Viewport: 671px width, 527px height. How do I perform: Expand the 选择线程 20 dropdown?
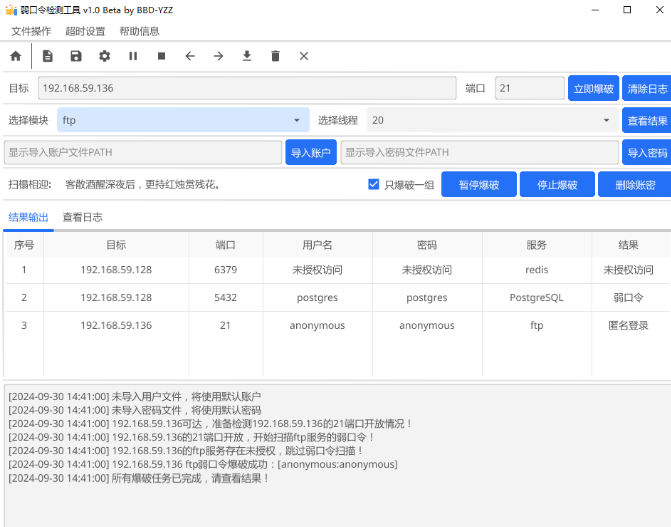(x=492, y=120)
